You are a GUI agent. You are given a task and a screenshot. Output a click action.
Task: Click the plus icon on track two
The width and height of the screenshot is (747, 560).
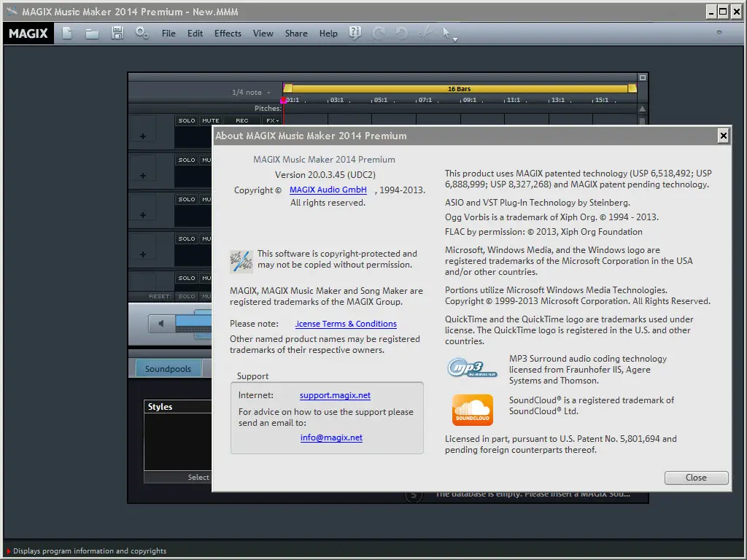click(142, 176)
